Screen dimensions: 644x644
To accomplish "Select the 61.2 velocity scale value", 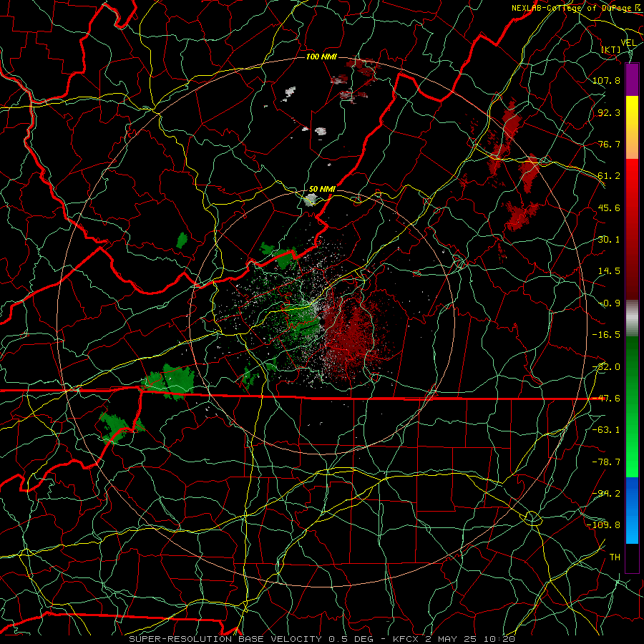I will click(609, 176).
